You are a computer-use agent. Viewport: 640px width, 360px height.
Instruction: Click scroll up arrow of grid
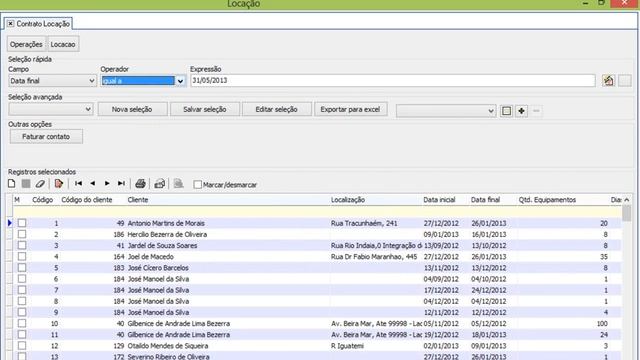click(x=627, y=200)
